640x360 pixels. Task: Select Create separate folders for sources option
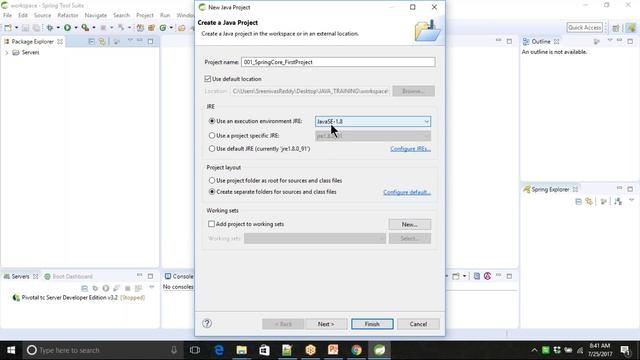tap(212, 192)
